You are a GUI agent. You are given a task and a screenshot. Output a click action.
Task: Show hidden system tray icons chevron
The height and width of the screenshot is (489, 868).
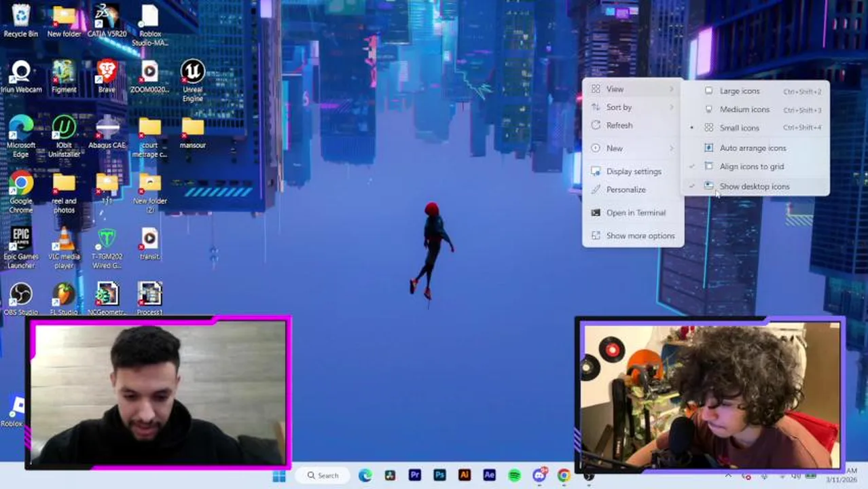[727, 476]
